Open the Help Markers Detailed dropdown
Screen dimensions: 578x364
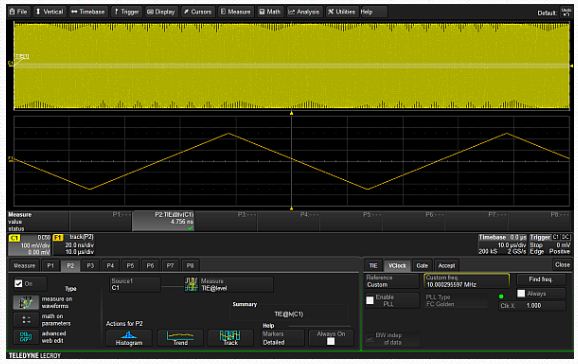[282, 338]
